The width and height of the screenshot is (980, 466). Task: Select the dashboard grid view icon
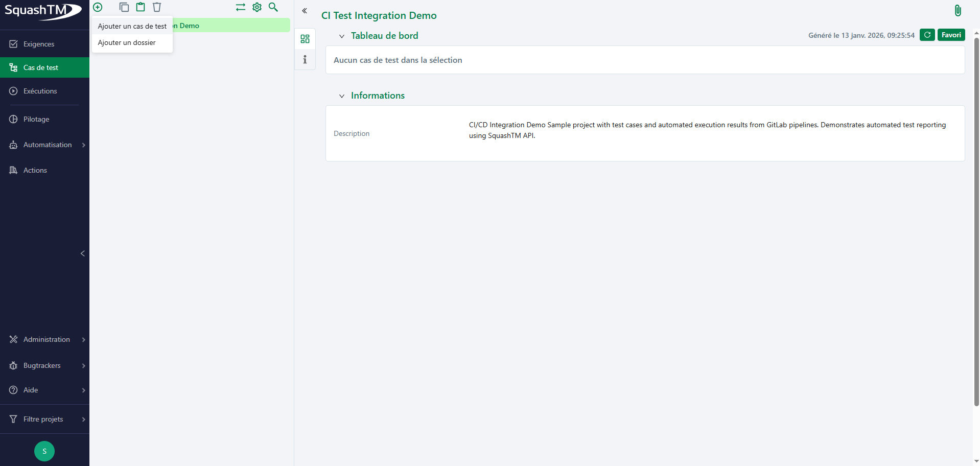click(x=305, y=39)
